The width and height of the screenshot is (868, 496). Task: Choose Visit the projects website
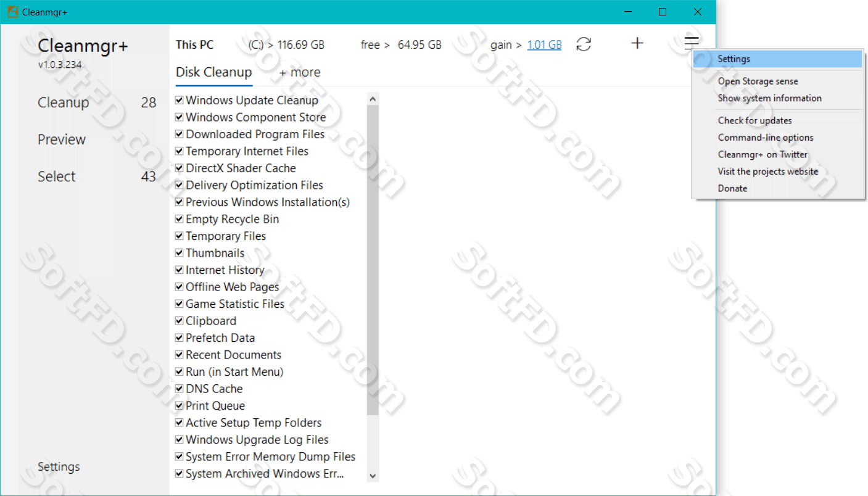(x=777, y=172)
